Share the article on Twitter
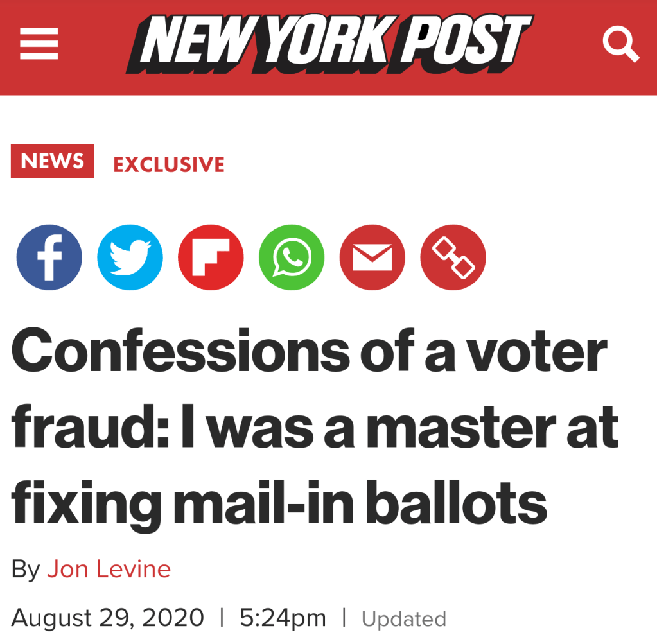 pos(130,257)
